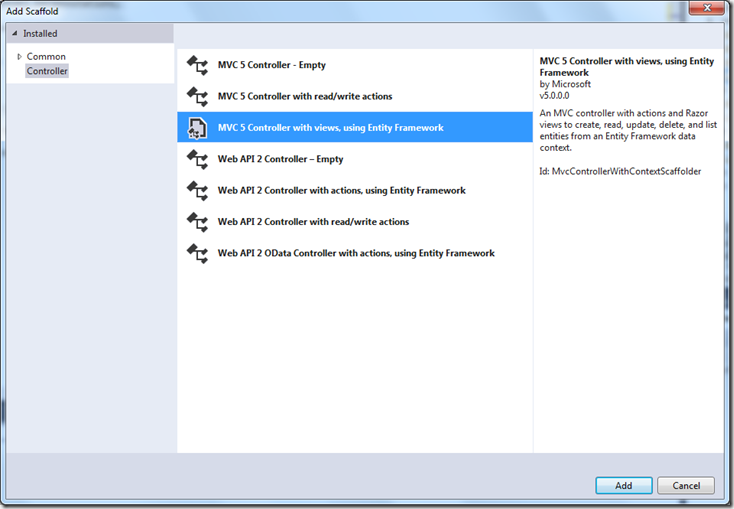The height and width of the screenshot is (509, 734).
Task: Close the Add Scaffold dialog
Action: (707, 7)
